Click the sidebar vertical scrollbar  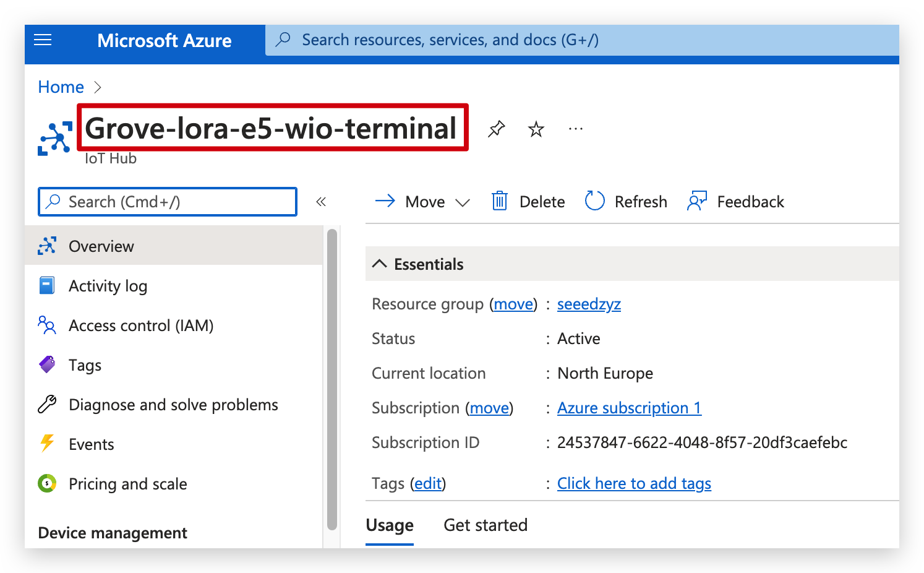[x=332, y=379]
